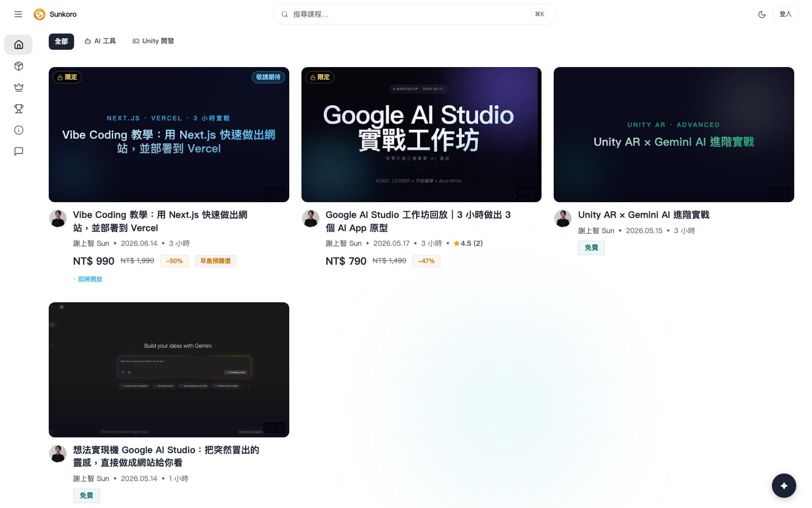Open 想法實現機 Google AI Studio title link
The width and height of the screenshot is (812, 508).
166,456
